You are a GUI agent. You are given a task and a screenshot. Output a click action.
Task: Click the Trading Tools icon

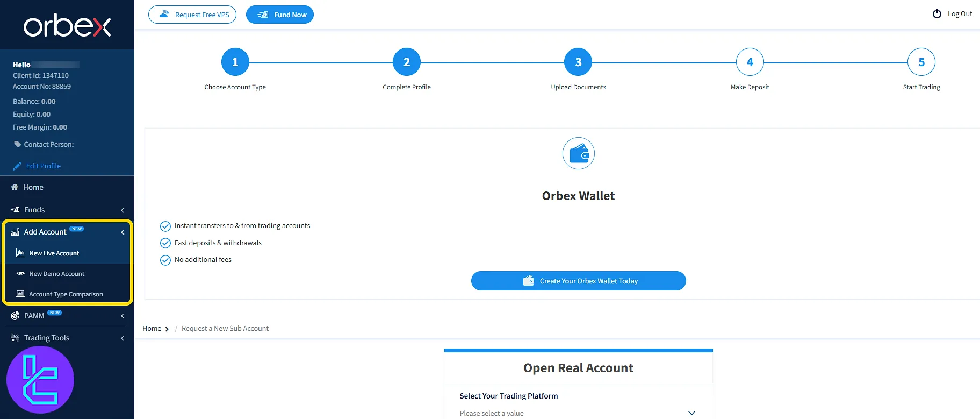click(15, 338)
